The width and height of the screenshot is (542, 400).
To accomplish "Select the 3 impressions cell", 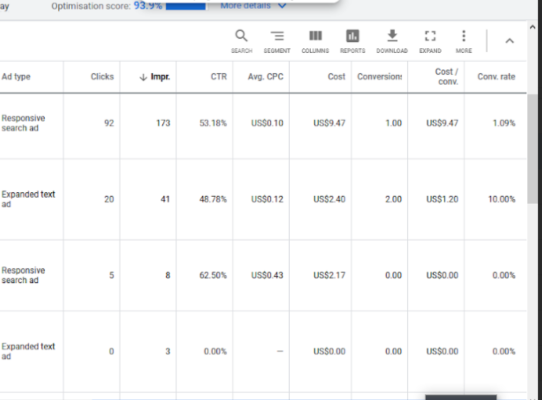I will pos(168,351).
